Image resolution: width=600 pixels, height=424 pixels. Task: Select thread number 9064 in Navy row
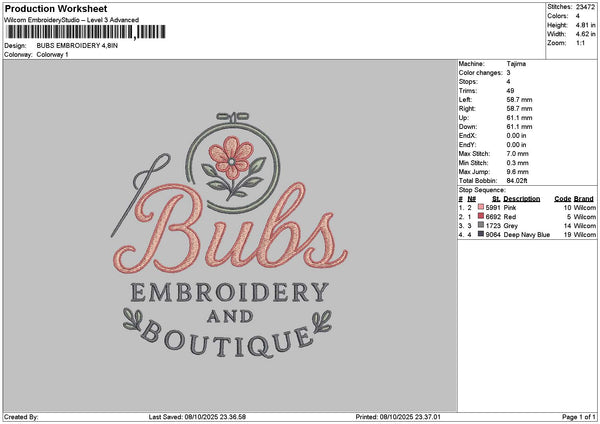pos(493,235)
